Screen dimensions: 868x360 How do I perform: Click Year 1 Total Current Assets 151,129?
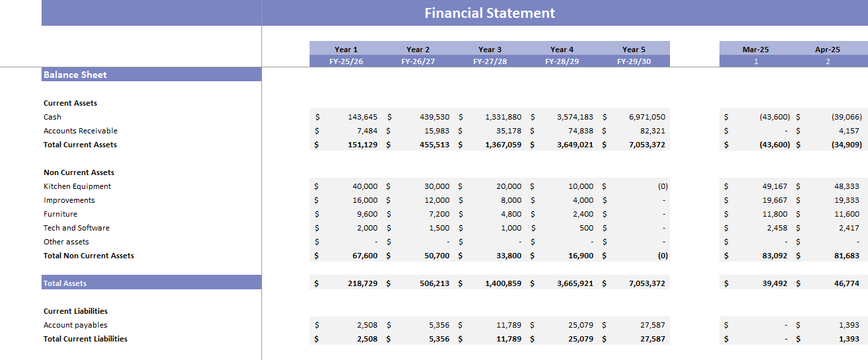pyautogui.click(x=362, y=145)
